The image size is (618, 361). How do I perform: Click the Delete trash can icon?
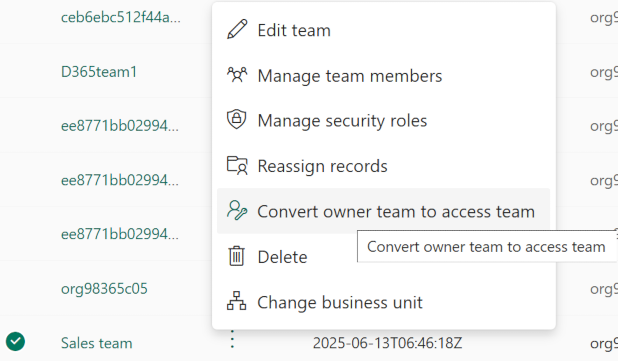pos(236,256)
